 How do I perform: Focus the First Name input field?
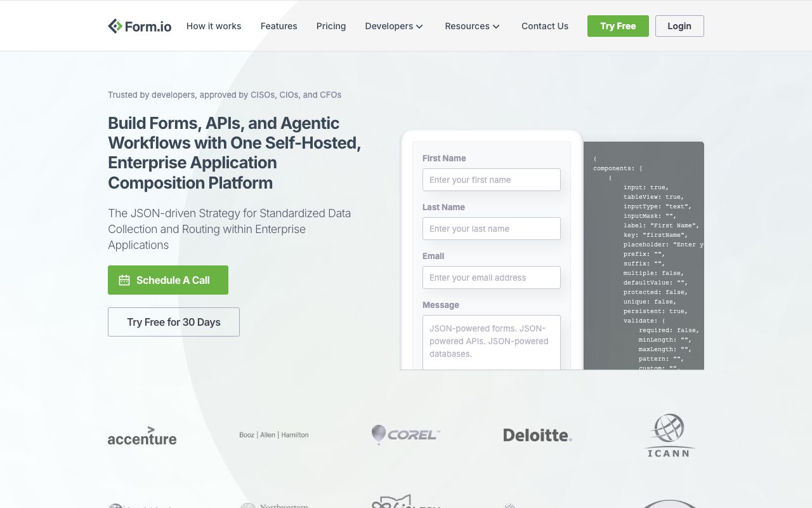[x=492, y=180]
